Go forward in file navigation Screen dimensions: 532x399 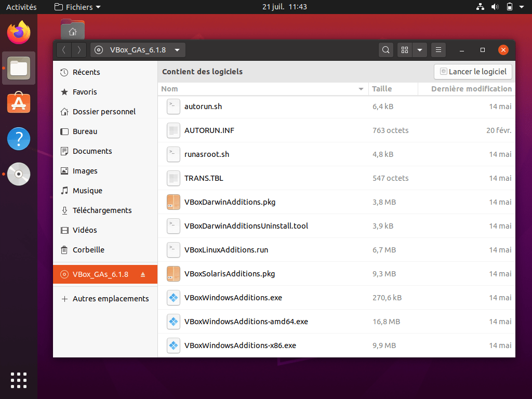click(79, 50)
